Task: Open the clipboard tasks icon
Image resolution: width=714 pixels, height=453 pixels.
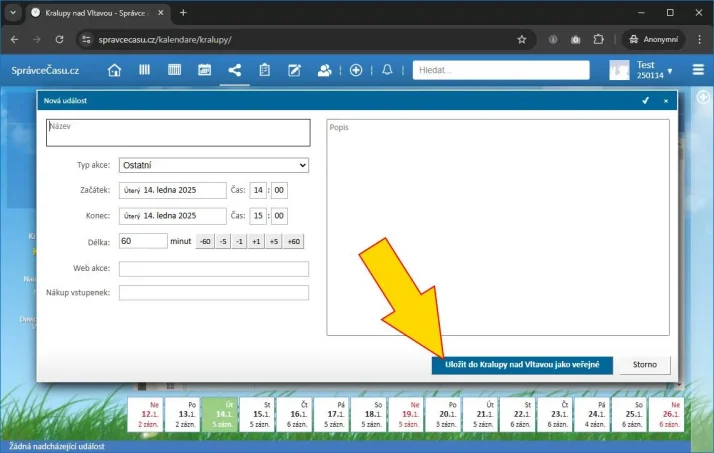Action: (265, 70)
